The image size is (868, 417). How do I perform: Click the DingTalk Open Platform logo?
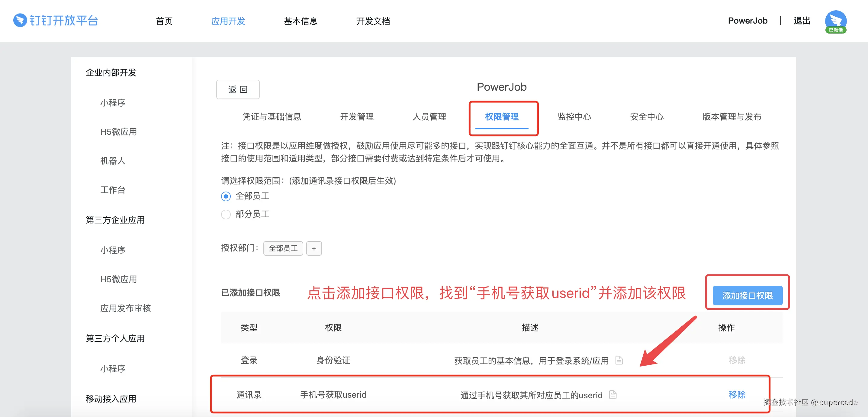tap(56, 21)
